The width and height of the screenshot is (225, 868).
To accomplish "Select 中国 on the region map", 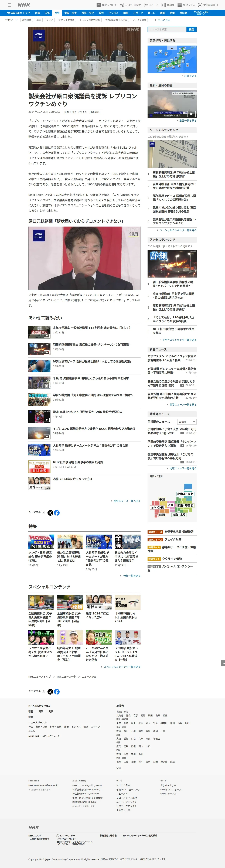I will tap(162, 499).
